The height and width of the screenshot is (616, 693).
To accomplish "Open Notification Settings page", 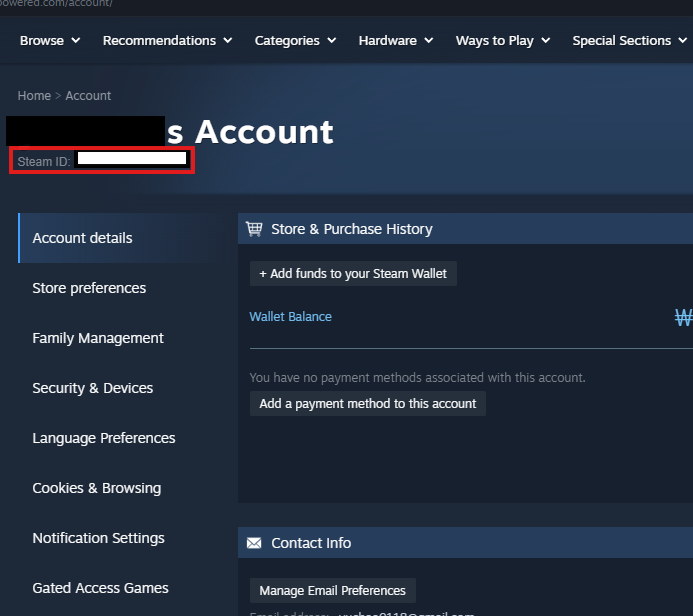I will point(98,538).
